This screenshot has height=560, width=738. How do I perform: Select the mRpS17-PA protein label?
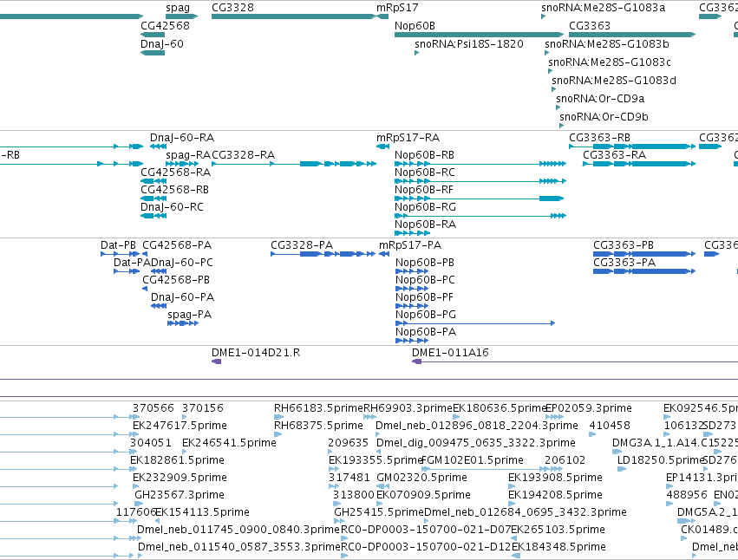(410, 245)
